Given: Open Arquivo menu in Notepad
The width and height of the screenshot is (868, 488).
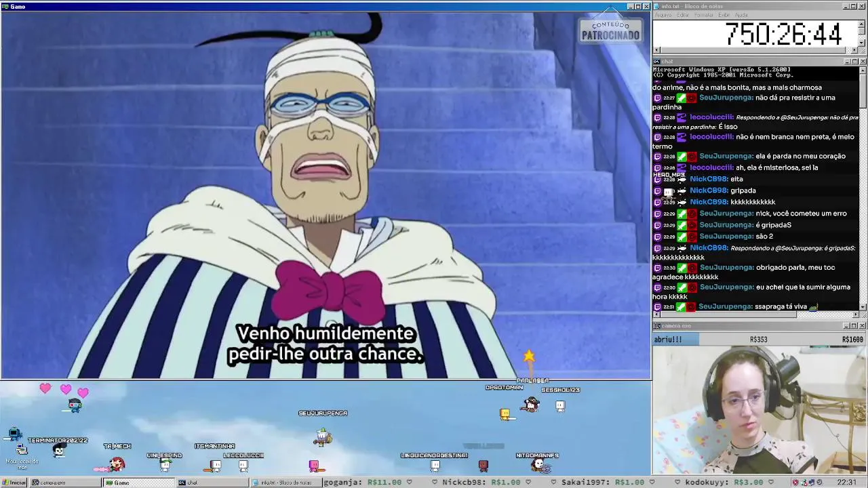Looking at the screenshot, I should [x=663, y=15].
